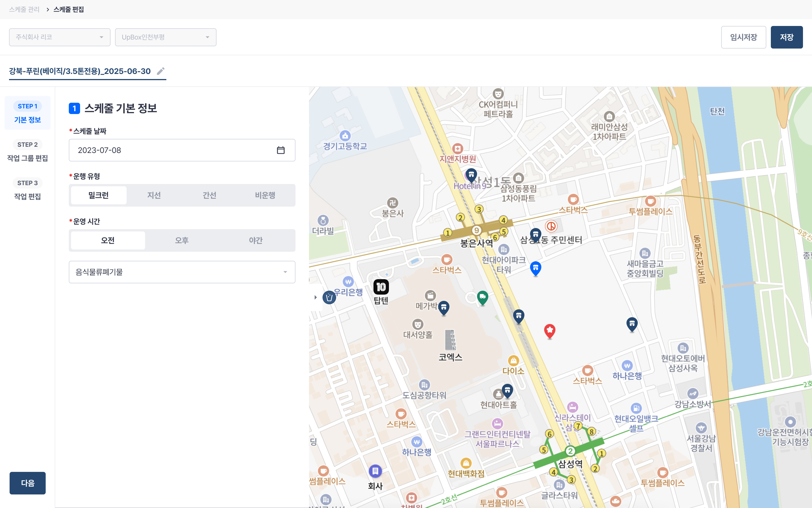Click the store marker near 현대아트홀
This screenshot has height=508, width=812.
[507, 391]
